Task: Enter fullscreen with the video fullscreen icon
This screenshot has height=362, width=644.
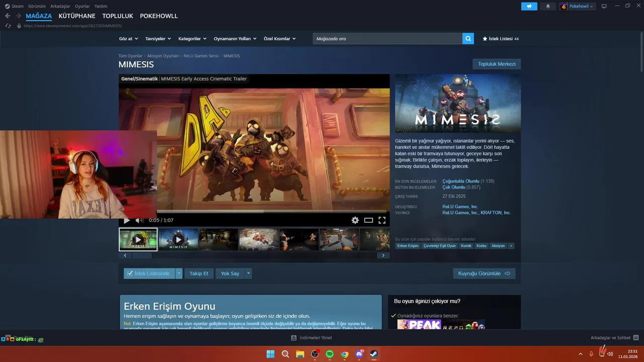Action: (x=382, y=220)
